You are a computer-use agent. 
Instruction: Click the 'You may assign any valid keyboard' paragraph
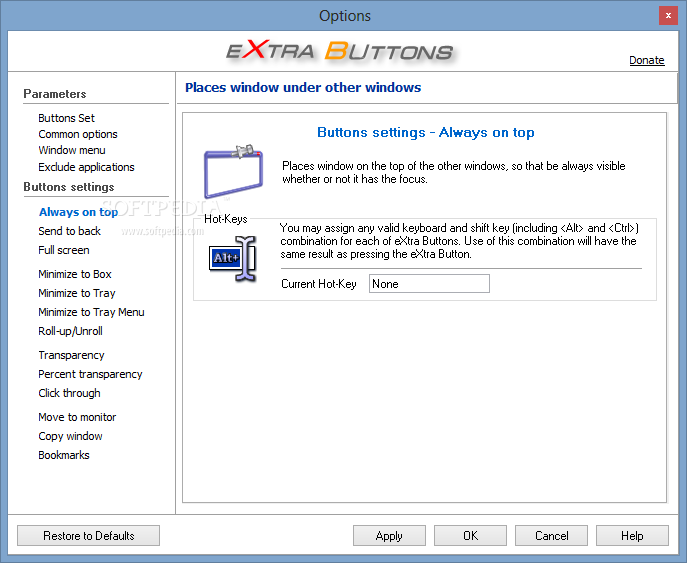pos(459,241)
